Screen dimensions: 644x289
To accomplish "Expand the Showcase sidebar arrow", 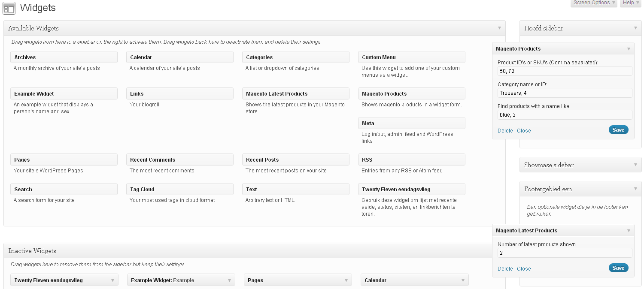I will click(x=635, y=165).
